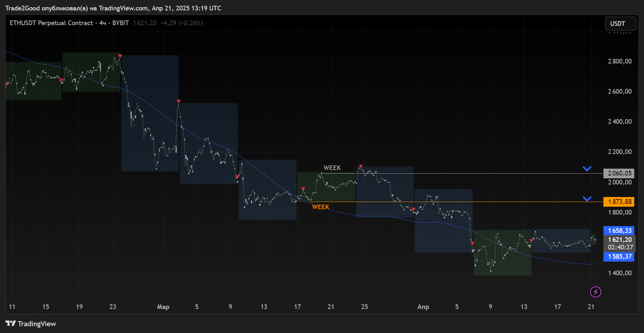Screen dimensions: 644x333
Task: Click the 4ч timeframe label
Action: (103, 23)
